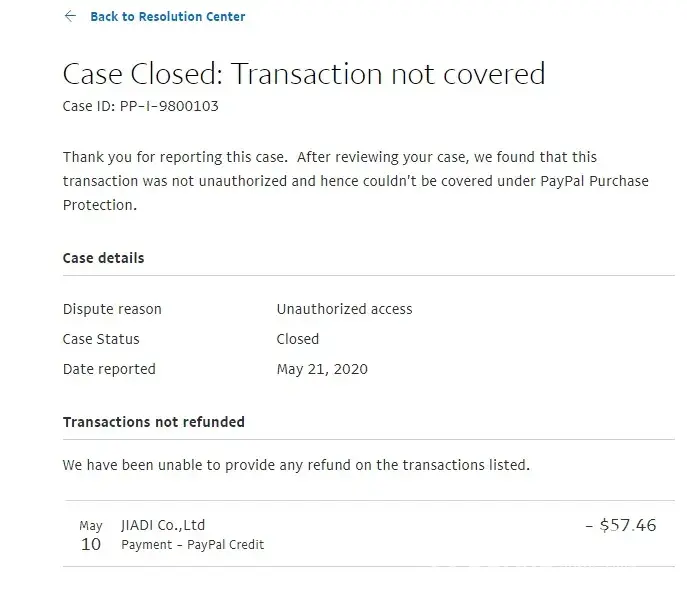The width and height of the screenshot is (687, 591).
Task: Open the JIADI Co.,Ltd transaction
Action: (x=163, y=525)
